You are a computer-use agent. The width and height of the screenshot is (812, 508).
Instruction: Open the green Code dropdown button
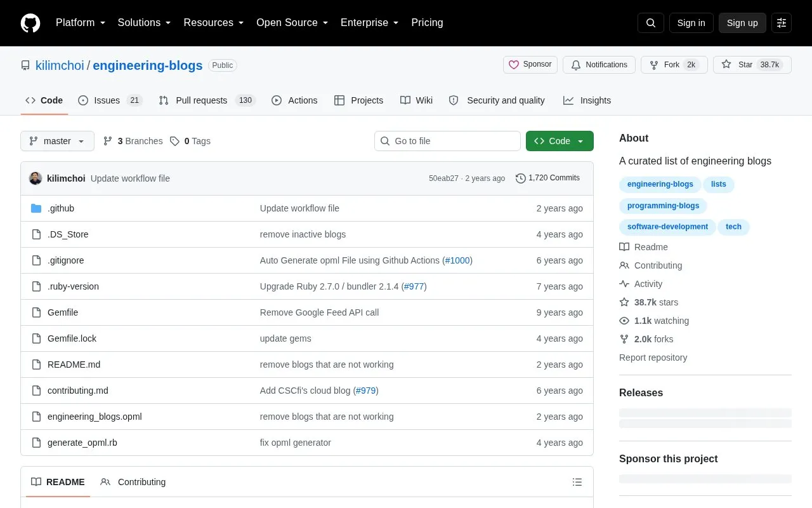pos(560,141)
